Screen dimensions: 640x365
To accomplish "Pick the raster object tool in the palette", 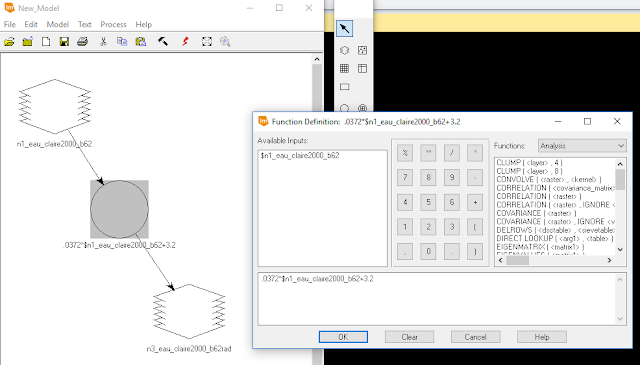I will 344,50.
